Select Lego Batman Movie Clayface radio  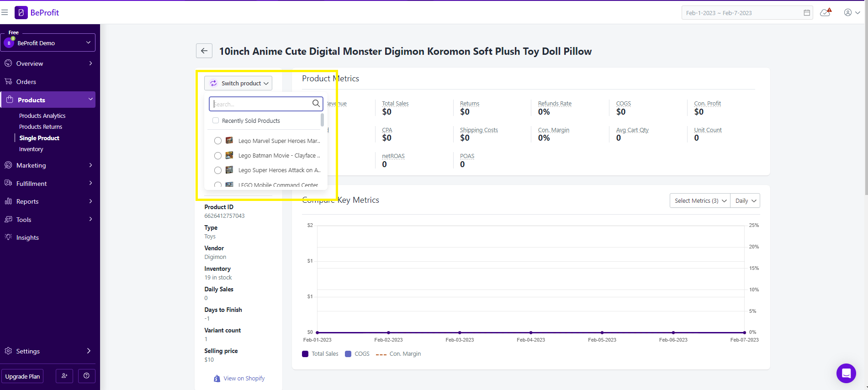[218, 156]
